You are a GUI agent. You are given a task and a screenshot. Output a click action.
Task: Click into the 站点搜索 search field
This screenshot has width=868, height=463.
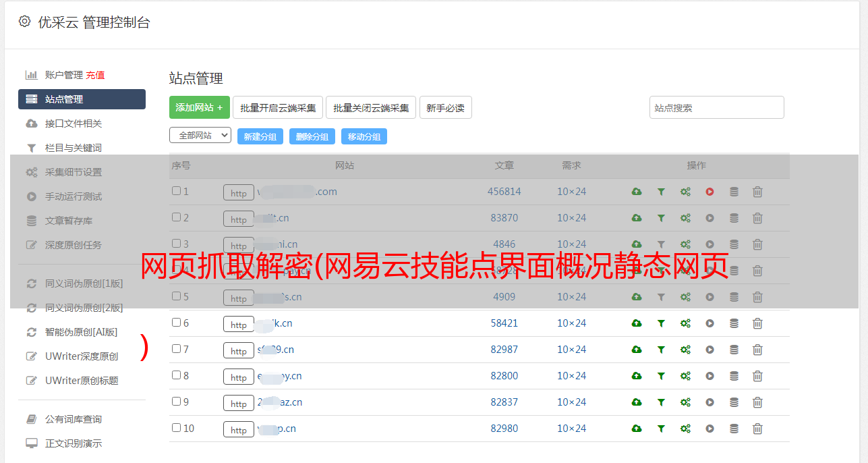pyautogui.click(x=717, y=107)
